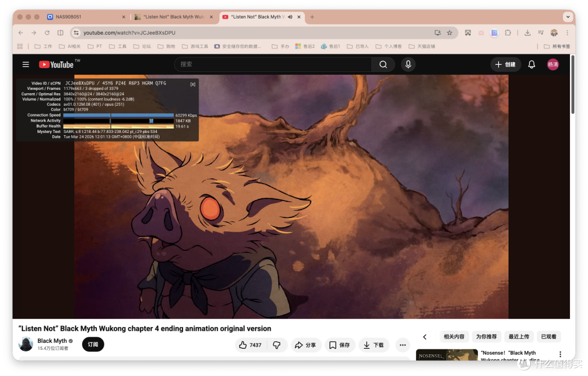This screenshot has height=376, width=588.
Task: Go back with the browser back arrow
Action: pyautogui.click(x=21, y=33)
